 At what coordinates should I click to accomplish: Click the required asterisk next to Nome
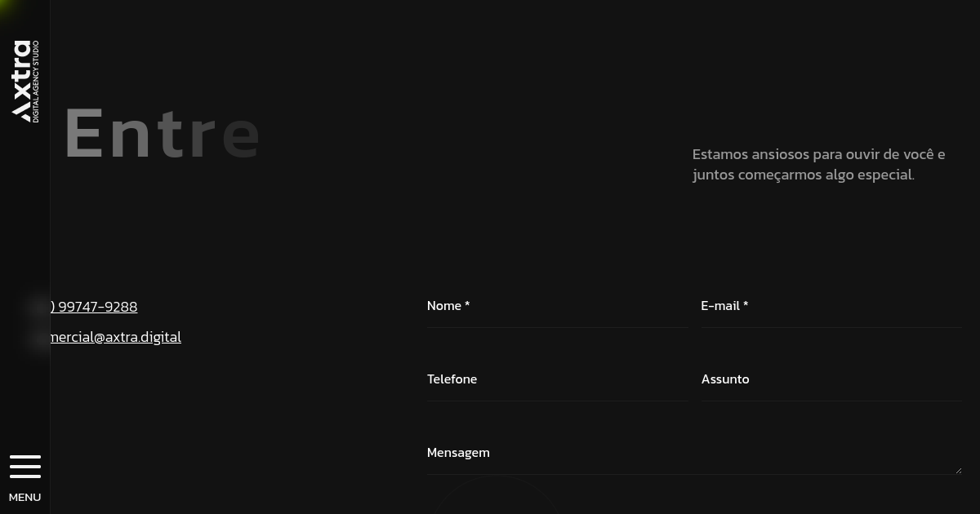click(x=467, y=305)
